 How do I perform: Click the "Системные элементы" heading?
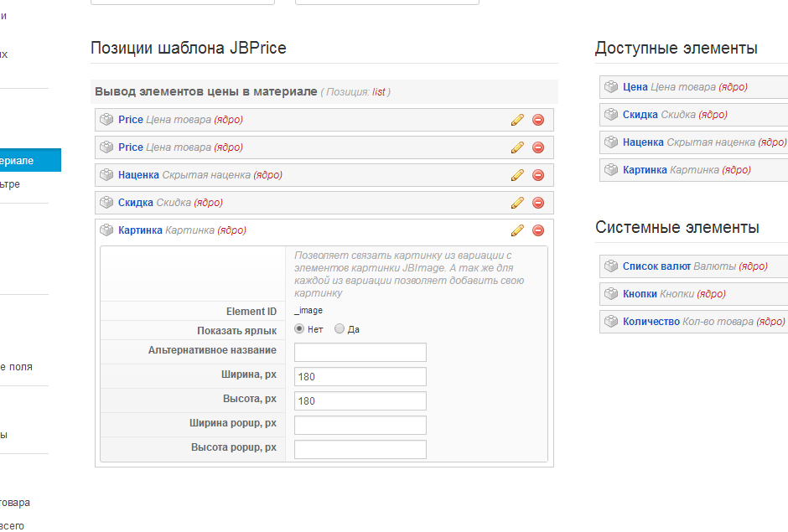(x=677, y=227)
